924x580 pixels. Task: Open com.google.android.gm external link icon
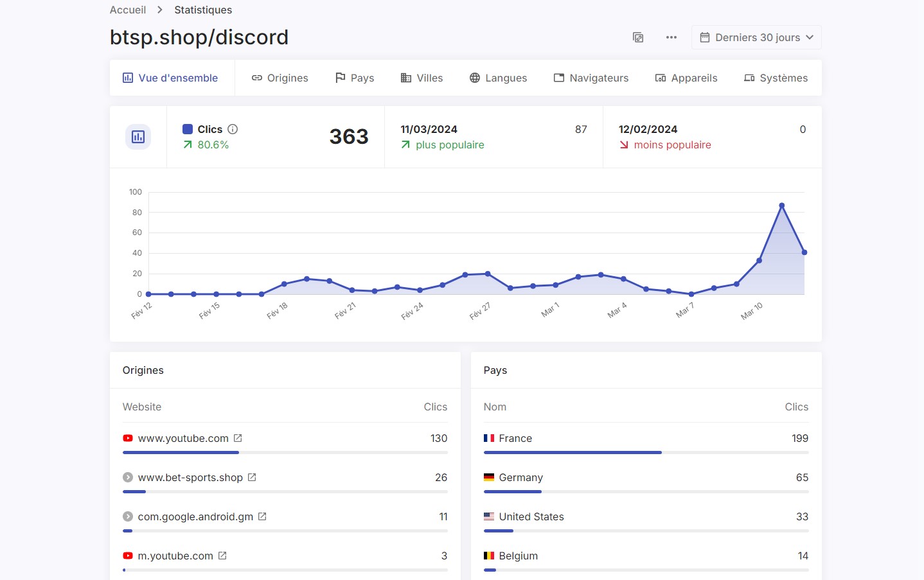(x=262, y=516)
